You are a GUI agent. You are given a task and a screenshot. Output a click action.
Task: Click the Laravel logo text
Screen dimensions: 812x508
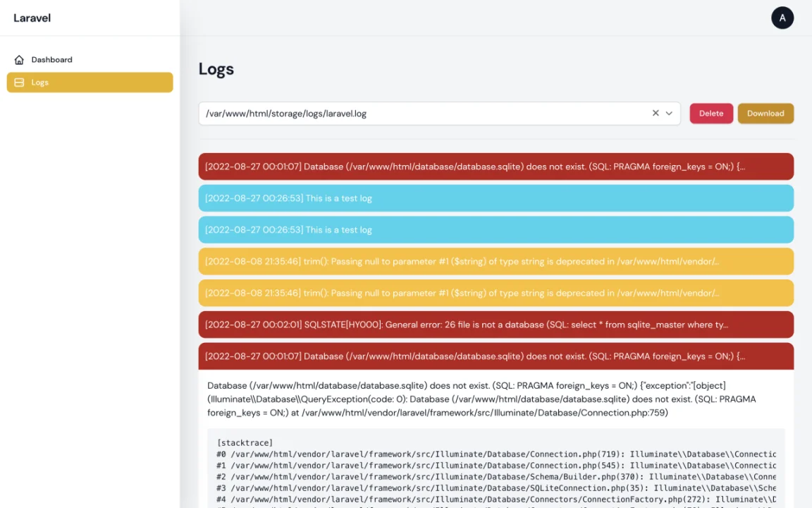click(x=32, y=18)
